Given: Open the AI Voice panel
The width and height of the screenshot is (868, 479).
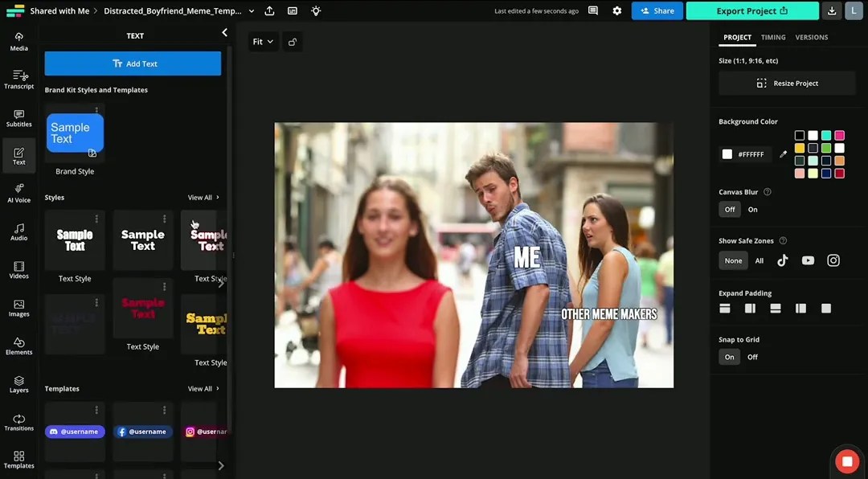Looking at the screenshot, I should [x=18, y=194].
